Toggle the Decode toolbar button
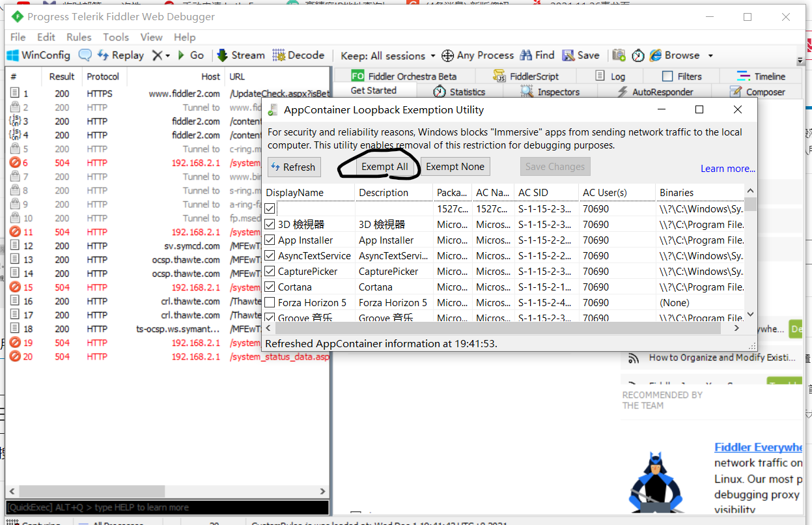The image size is (812, 525). coord(298,55)
